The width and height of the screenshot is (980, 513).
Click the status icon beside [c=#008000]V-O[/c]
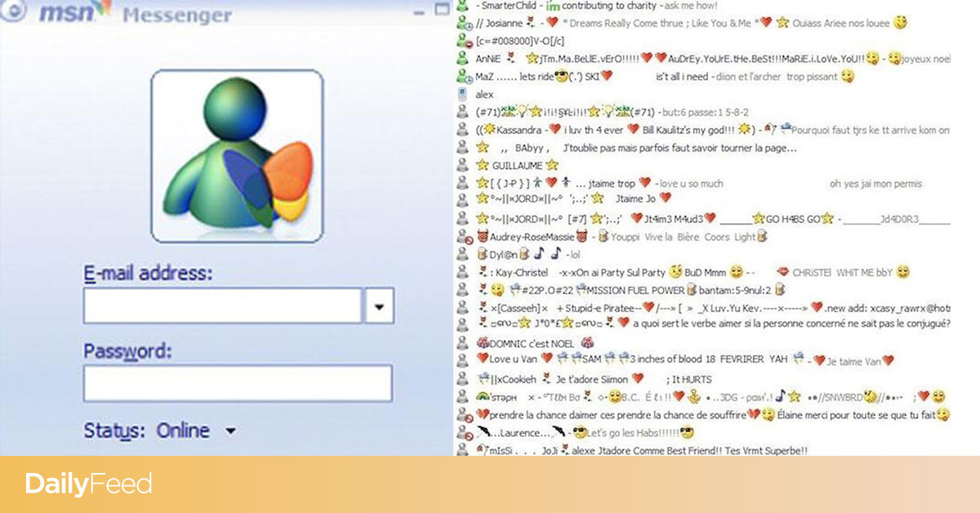click(x=463, y=41)
